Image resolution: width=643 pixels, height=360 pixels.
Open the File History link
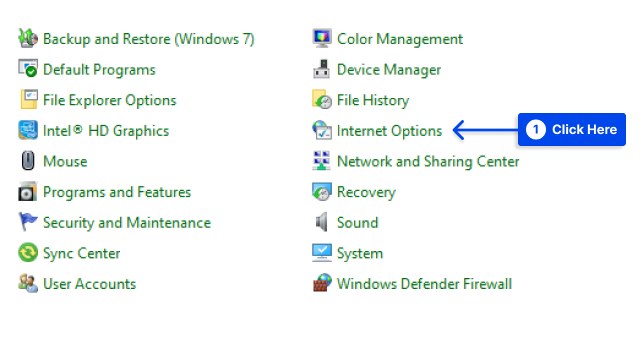pyautogui.click(x=373, y=100)
